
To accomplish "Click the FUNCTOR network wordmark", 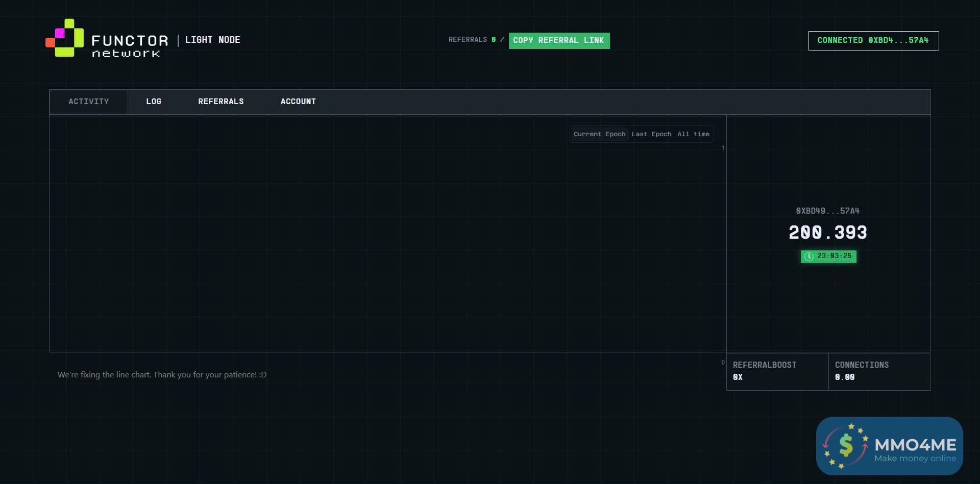I will tap(130, 46).
